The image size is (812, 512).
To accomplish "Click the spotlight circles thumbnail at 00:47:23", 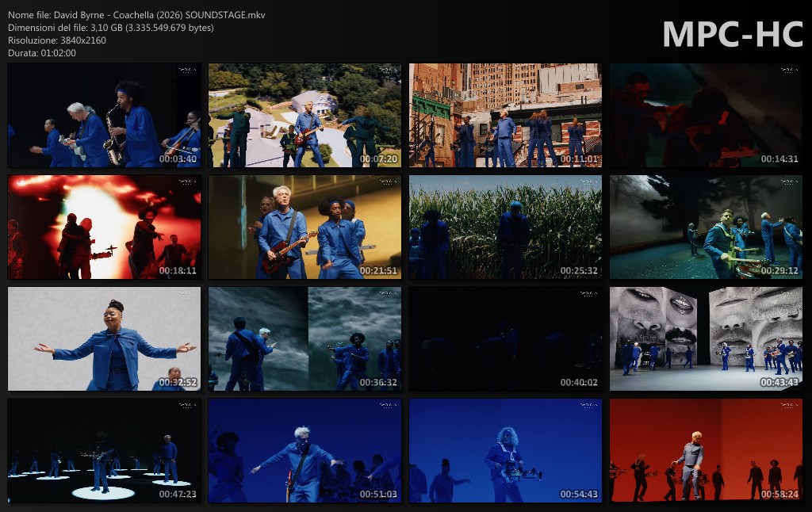I will click(x=104, y=450).
